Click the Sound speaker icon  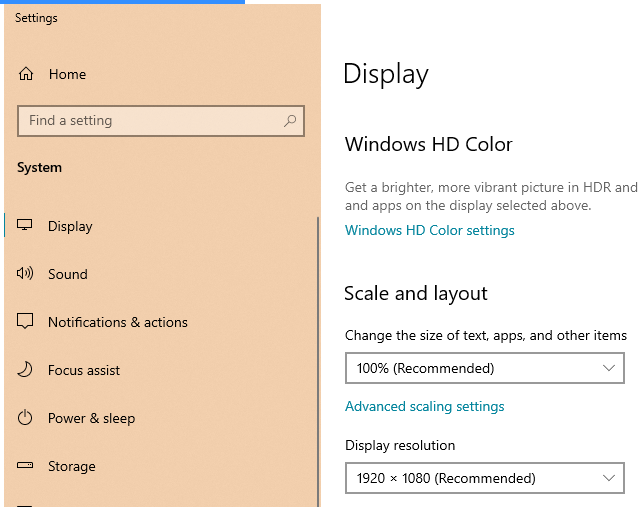tap(25, 273)
